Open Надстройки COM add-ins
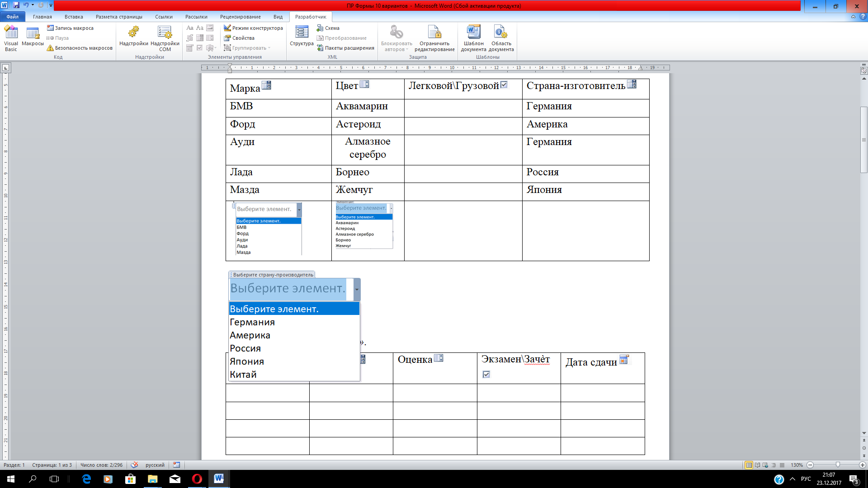868x488 pixels. click(165, 38)
